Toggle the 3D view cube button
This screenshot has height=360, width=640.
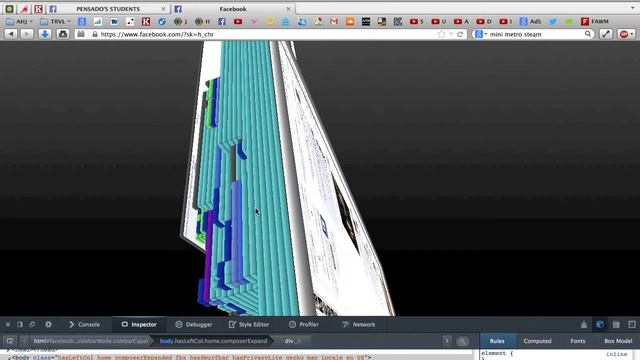click(x=600, y=324)
